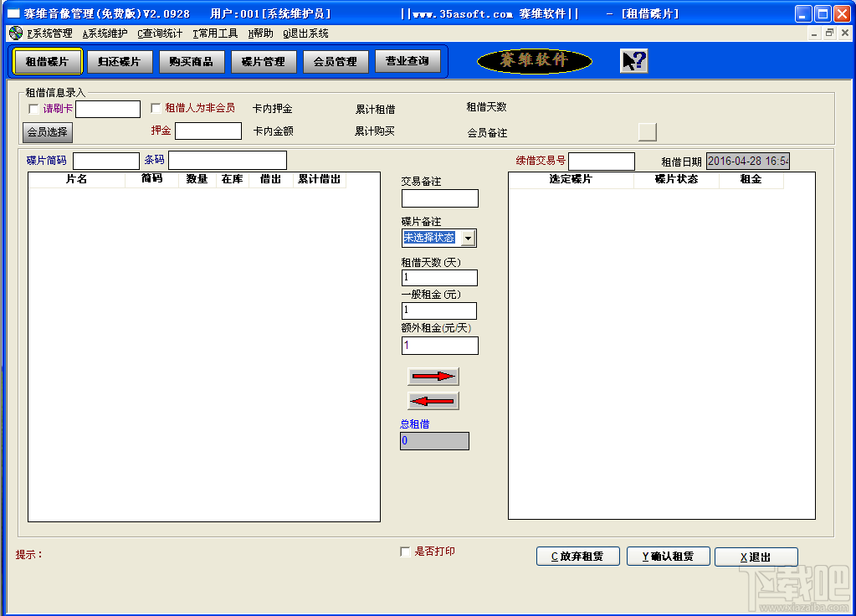Select the 购买商品 toolbar button
This screenshot has width=856, height=616.
coord(191,61)
